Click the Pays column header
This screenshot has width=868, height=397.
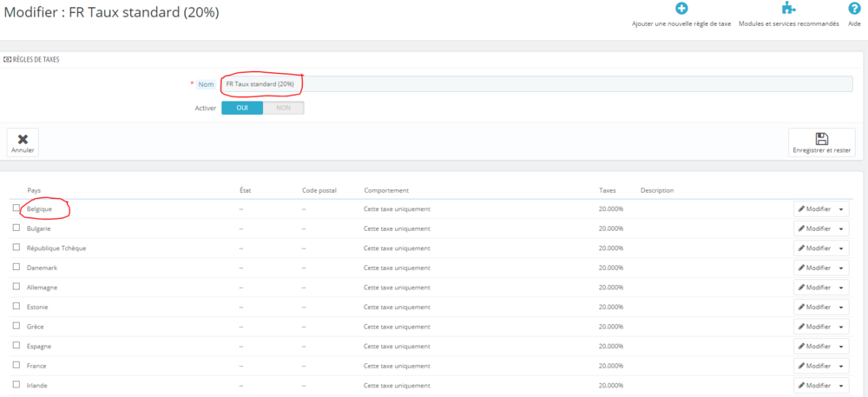click(x=33, y=190)
